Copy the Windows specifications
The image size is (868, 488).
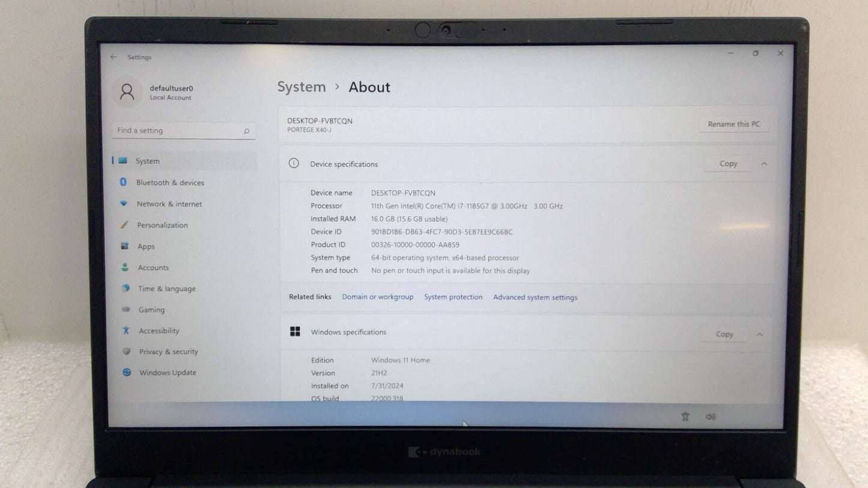(x=724, y=334)
